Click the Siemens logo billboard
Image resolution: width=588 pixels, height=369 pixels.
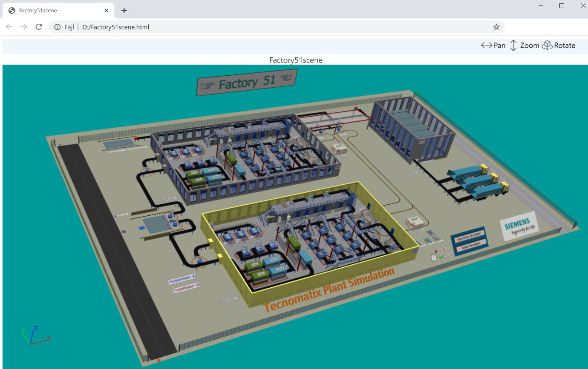point(519,226)
